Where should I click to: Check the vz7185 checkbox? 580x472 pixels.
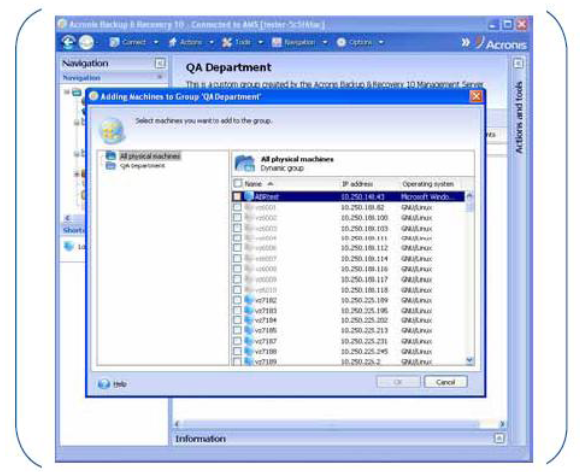(237, 330)
